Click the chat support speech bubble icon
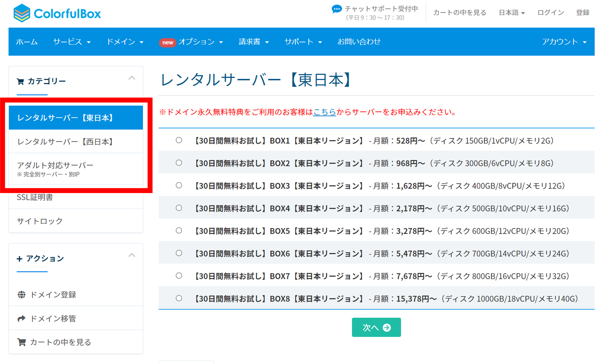Viewport: 601px width, 364px height. point(337,9)
